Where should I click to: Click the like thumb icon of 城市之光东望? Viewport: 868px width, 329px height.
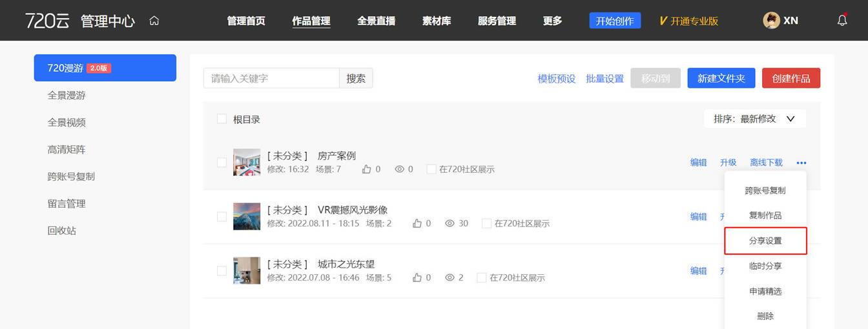tap(417, 277)
